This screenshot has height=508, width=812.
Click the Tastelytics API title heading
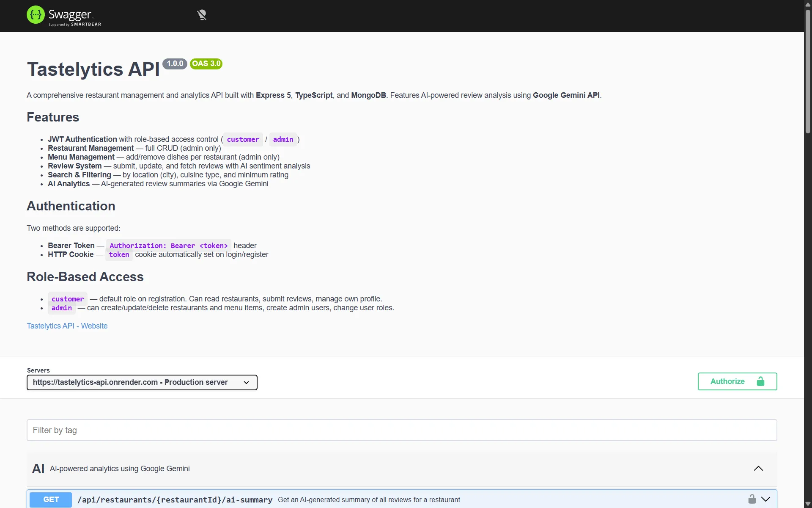[x=93, y=69]
